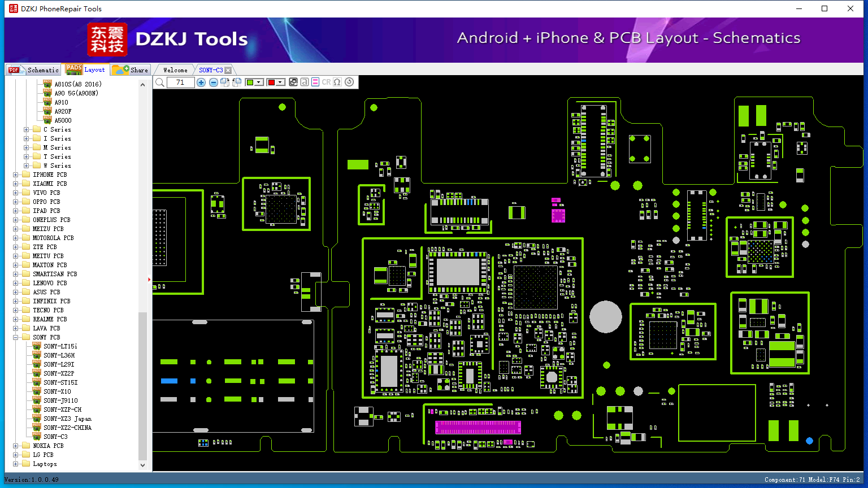Expand the T Series node

click(26, 156)
